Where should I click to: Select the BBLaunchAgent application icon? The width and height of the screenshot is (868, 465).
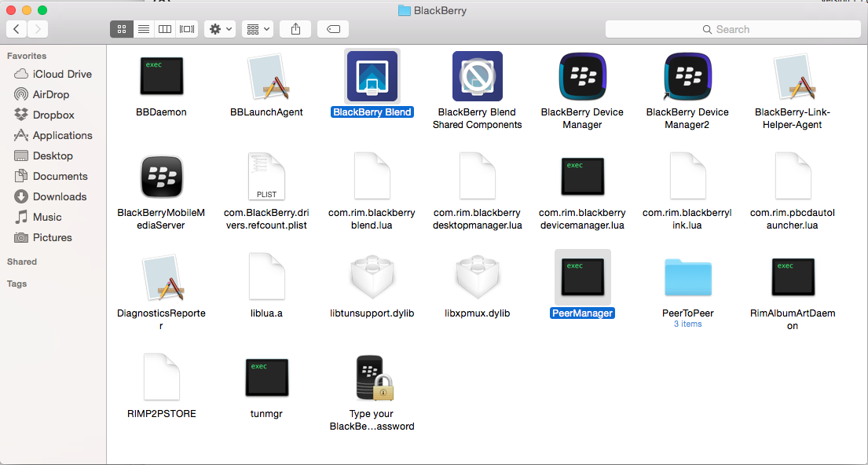click(267, 76)
